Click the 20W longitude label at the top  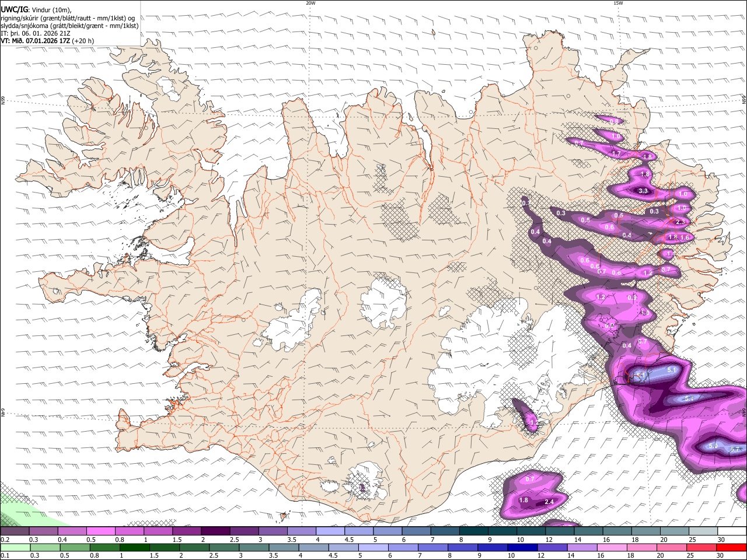(x=310, y=3)
